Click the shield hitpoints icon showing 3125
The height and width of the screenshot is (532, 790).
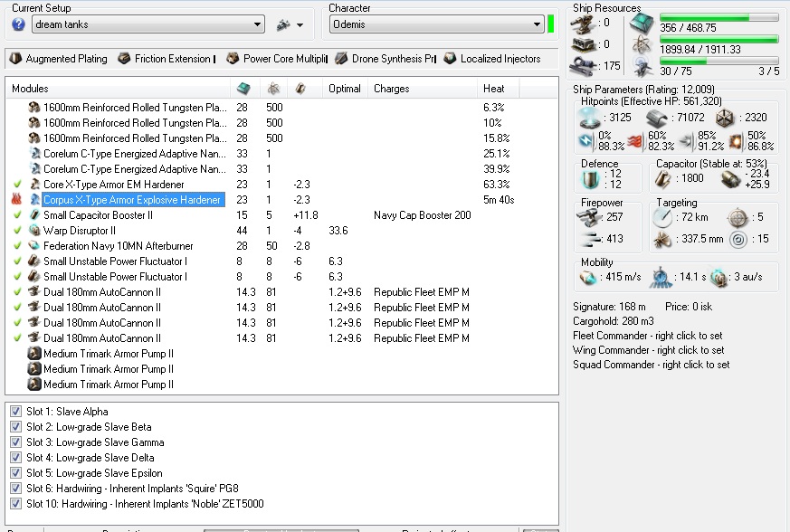[x=589, y=118]
